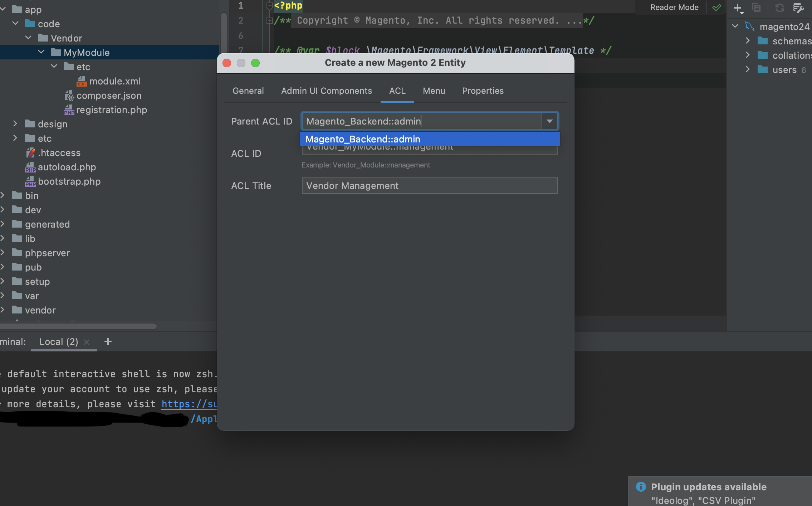Viewport: 812px width, 506px height.
Task: Fold the PHP copyright comment block
Action: click(x=270, y=21)
